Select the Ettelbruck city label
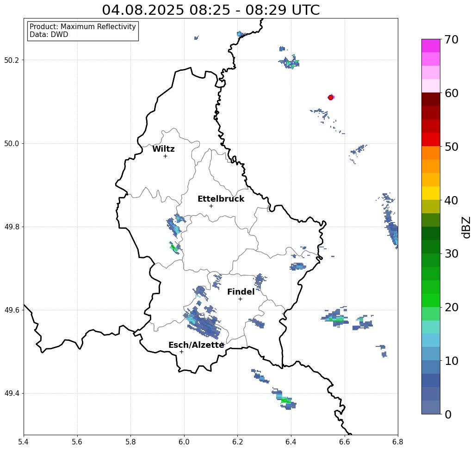The width and height of the screenshot is (476, 450). 221,199
